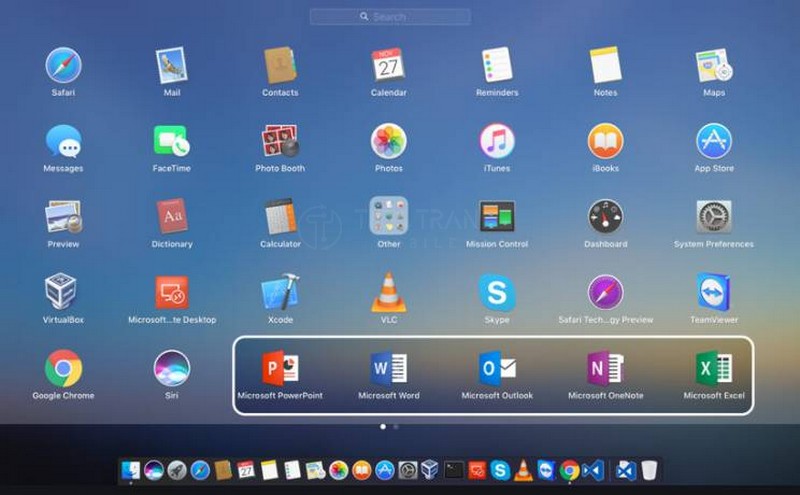
Task: Open Microsoft PowerPoint from Launchpad
Action: coord(280,369)
